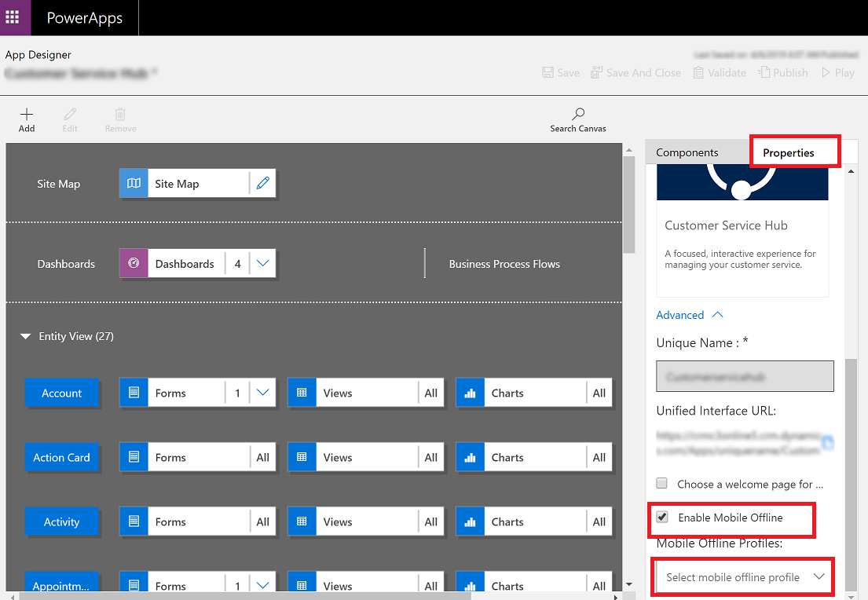The width and height of the screenshot is (868, 600).
Task: Disable the Enable Mobile Offline checkbox
Action: 662,517
